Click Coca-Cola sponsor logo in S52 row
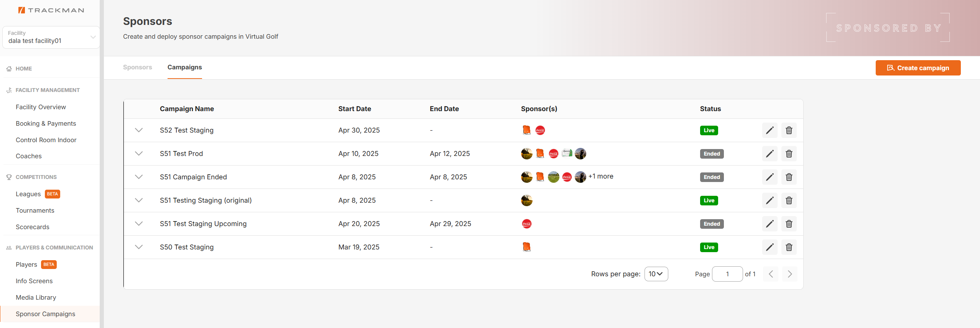Viewport: 980px width, 328px height. pos(540,130)
